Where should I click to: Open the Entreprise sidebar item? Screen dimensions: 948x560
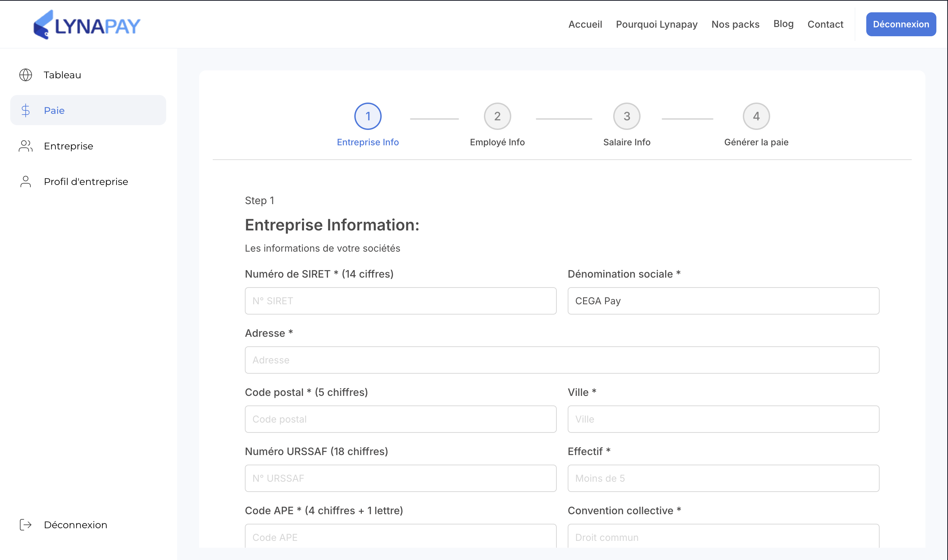pos(88,146)
